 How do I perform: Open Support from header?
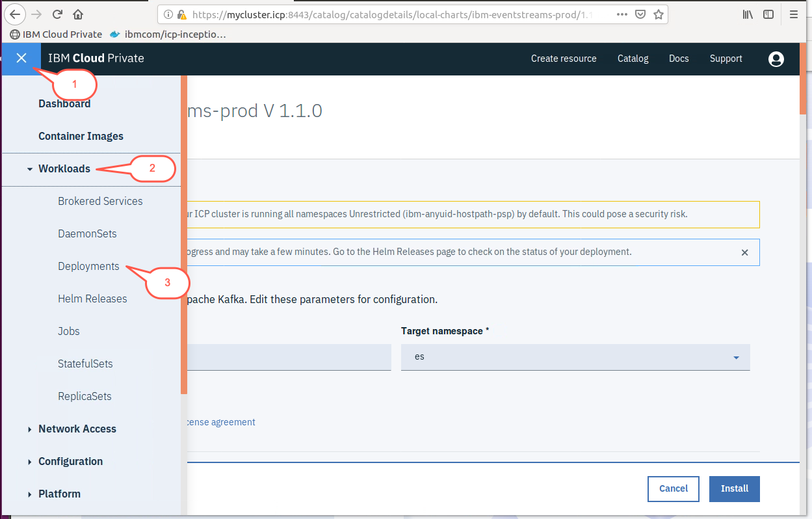(x=726, y=59)
